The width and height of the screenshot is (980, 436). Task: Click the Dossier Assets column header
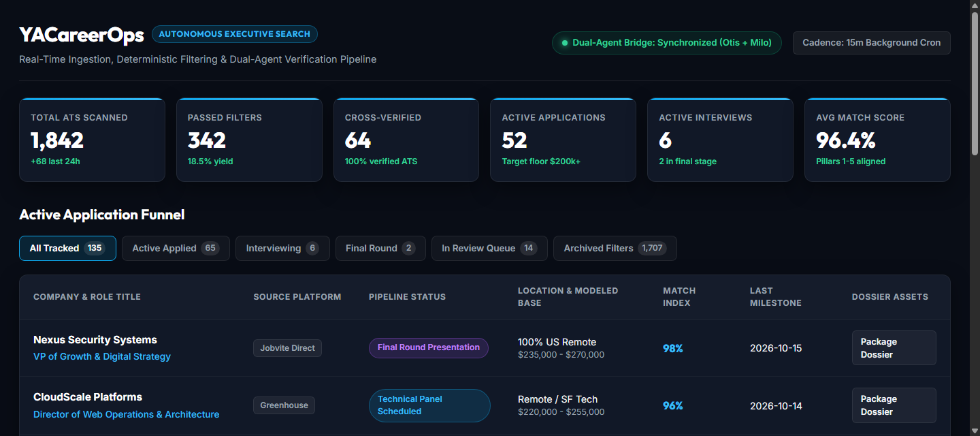click(x=890, y=297)
